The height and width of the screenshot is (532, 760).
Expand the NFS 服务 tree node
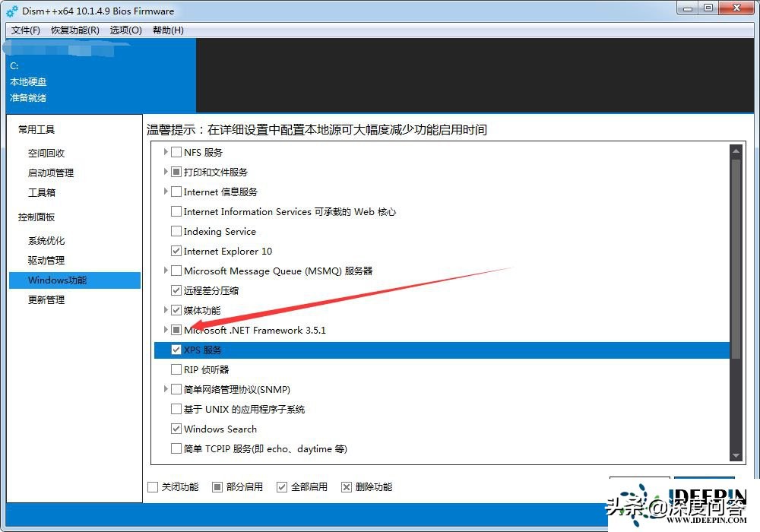click(x=166, y=152)
